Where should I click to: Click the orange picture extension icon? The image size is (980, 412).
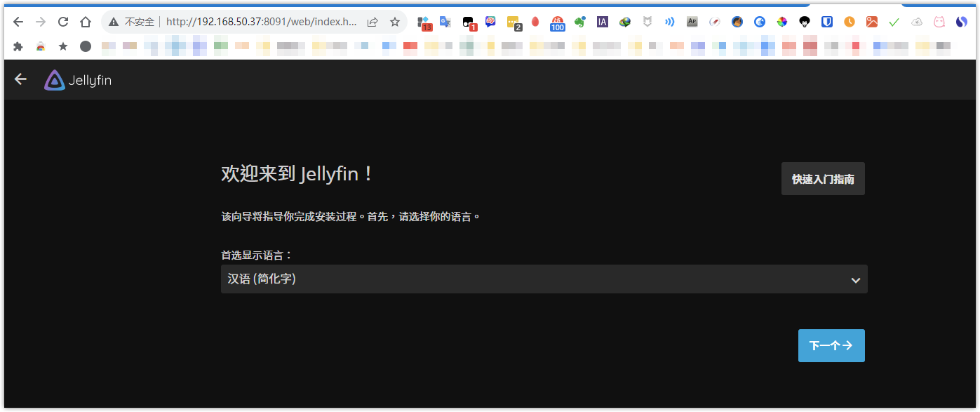(872, 22)
